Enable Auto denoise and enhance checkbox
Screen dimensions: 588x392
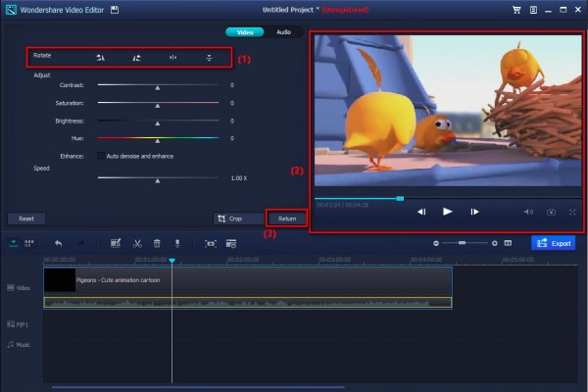101,156
